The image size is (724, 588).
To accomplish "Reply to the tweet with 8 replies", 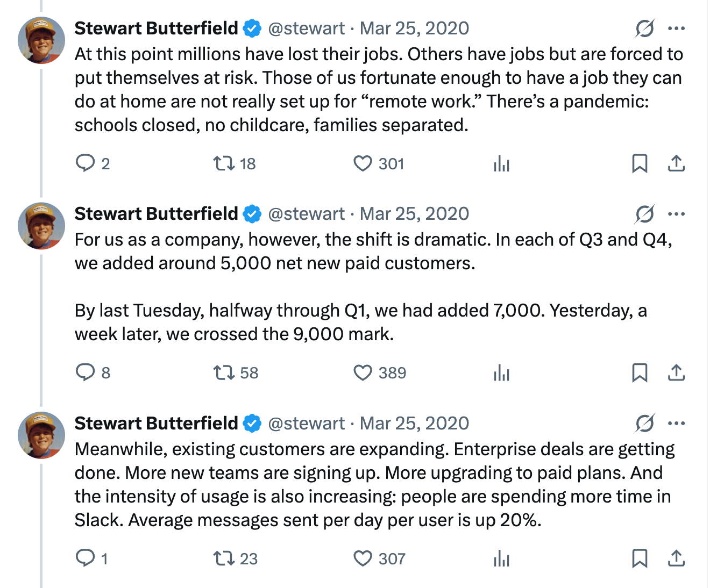I will pyautogui.click(x=85, y=372).
